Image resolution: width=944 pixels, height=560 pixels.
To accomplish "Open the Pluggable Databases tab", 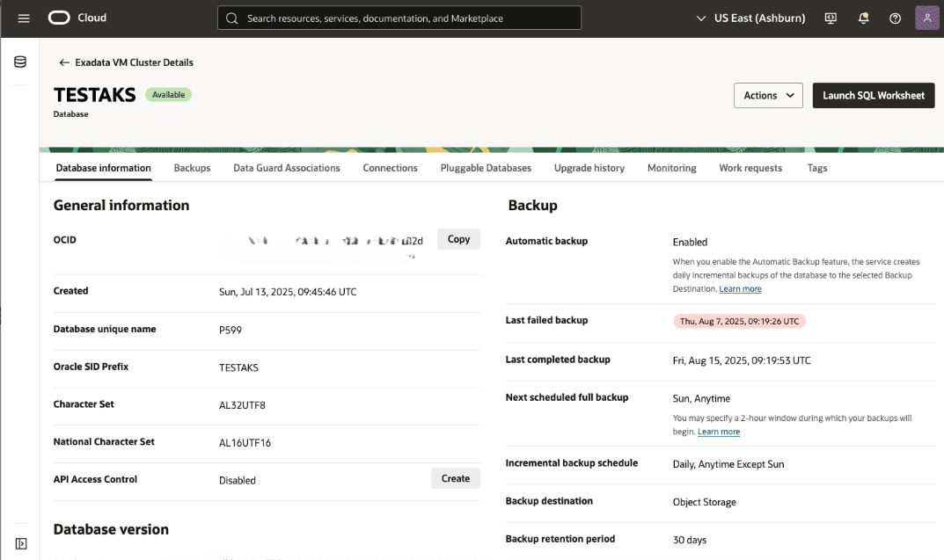I will coord(485,168).
